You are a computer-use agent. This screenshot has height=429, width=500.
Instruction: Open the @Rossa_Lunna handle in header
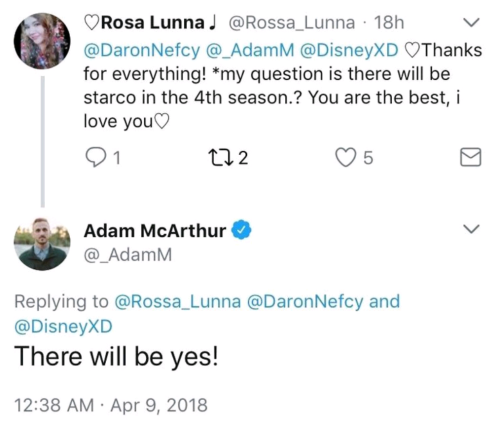click(292, 23)
